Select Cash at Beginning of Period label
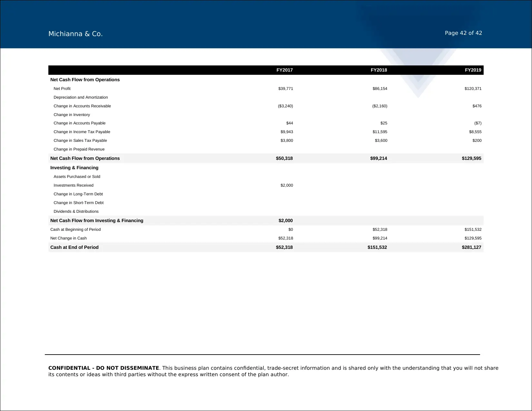The height and width of the screenshot is (411, 532). tap(75, 230)
